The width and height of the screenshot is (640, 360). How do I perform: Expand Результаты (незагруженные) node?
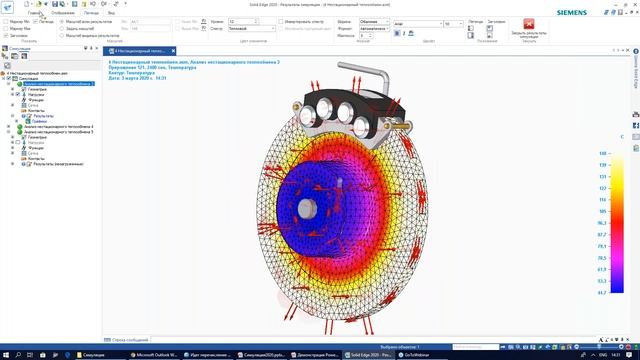[13, 164]
